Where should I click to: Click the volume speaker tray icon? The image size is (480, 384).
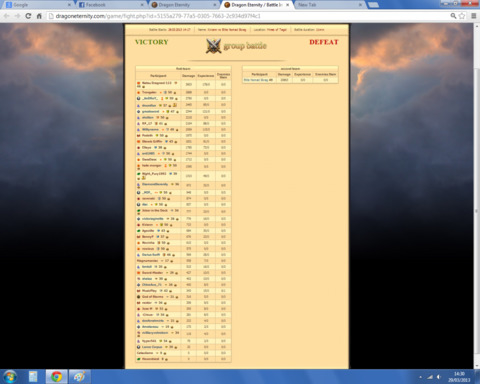point(439,377)
